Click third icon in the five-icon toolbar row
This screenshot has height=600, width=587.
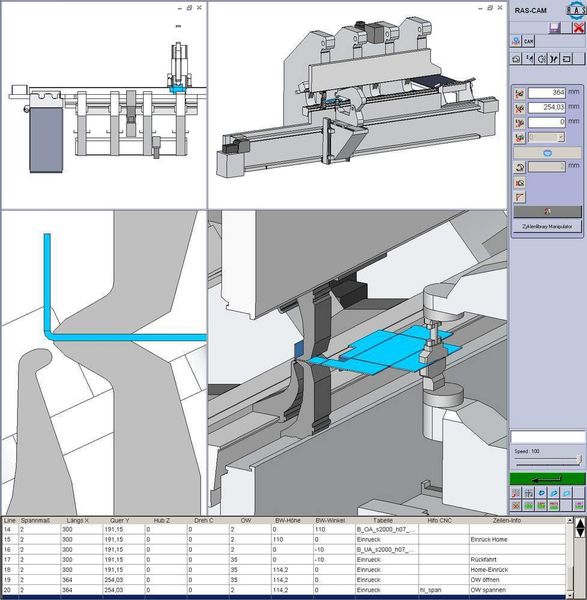coord(541,59)
